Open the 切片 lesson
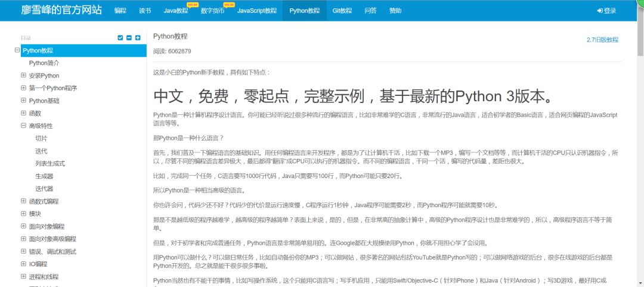The width and height of the screenshot is (644, 287). (x=41, y=138)
